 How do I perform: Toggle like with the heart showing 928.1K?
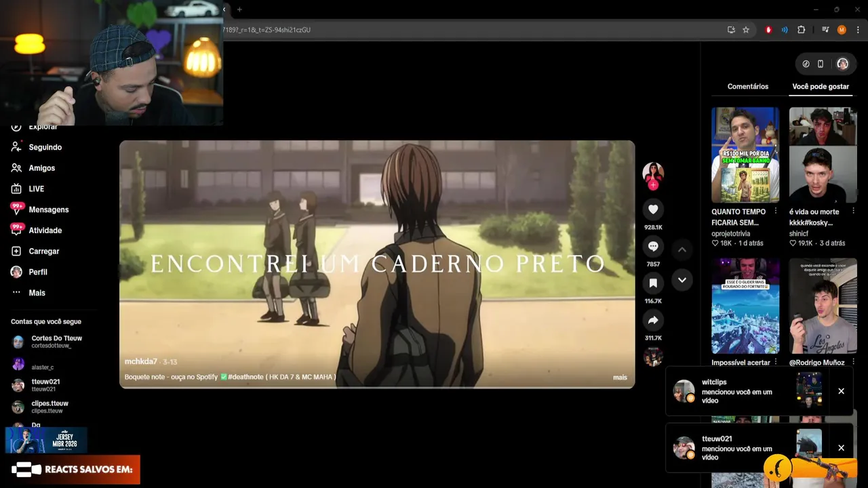click(653, 210)
